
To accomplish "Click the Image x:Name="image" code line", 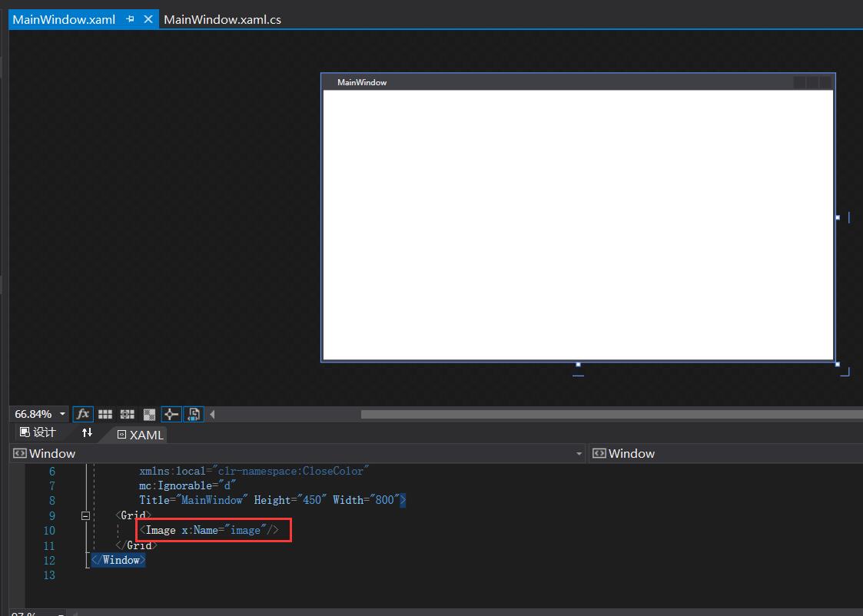I will click(209, 530).
